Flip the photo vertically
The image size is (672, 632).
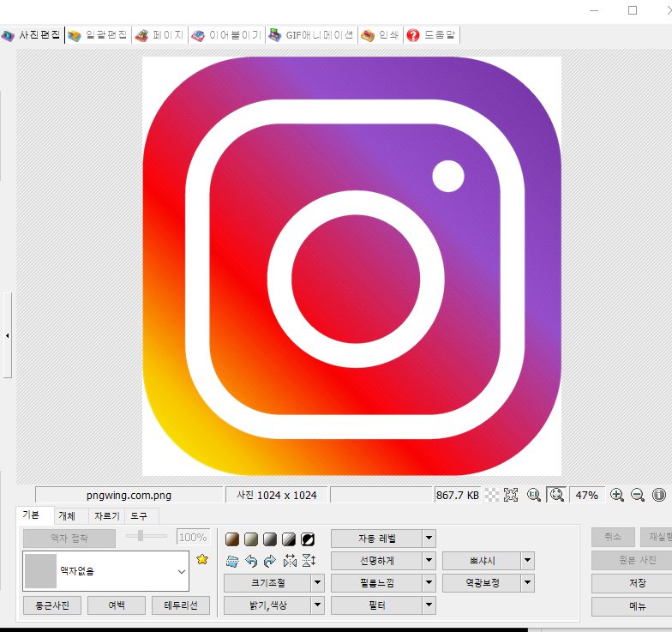pos(309,561)
